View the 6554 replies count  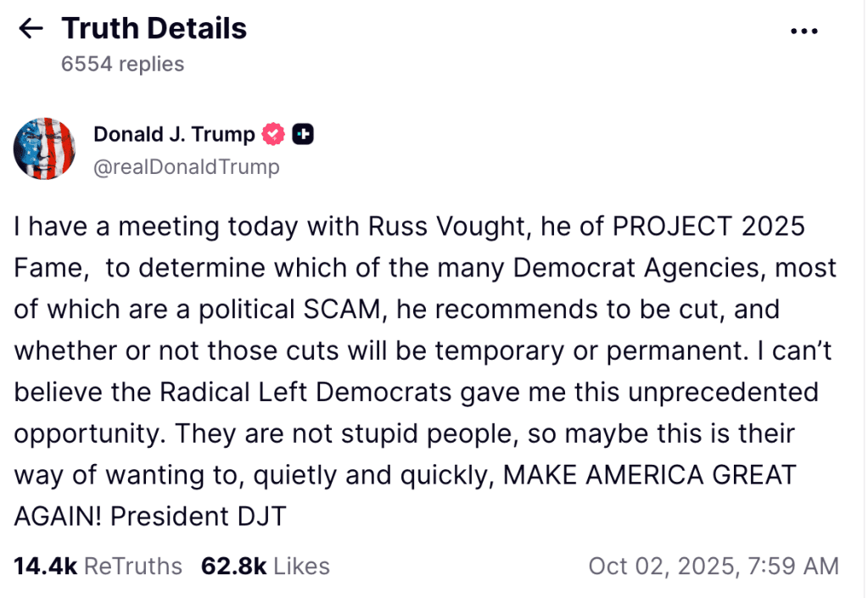click(x=122, y=64)
